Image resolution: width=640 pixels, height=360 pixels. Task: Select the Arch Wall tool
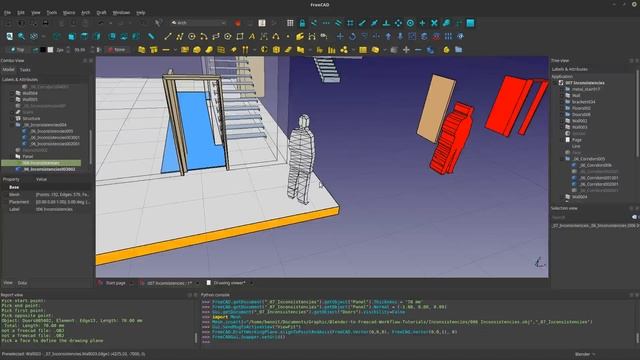point(141,50)
